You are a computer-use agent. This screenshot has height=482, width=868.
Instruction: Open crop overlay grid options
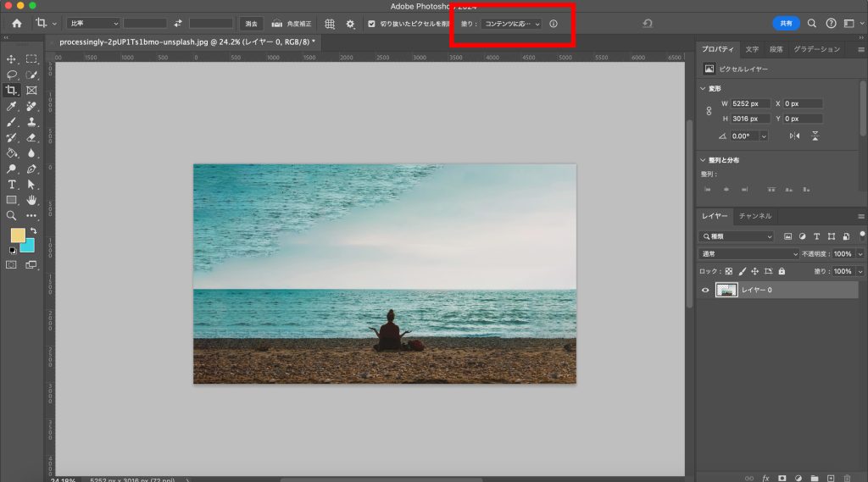330,24
